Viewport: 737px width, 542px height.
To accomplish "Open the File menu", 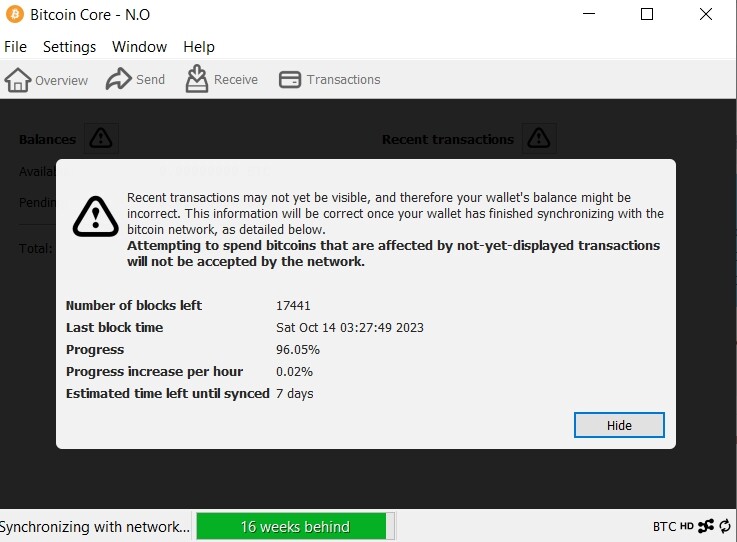I will (16, 47).
